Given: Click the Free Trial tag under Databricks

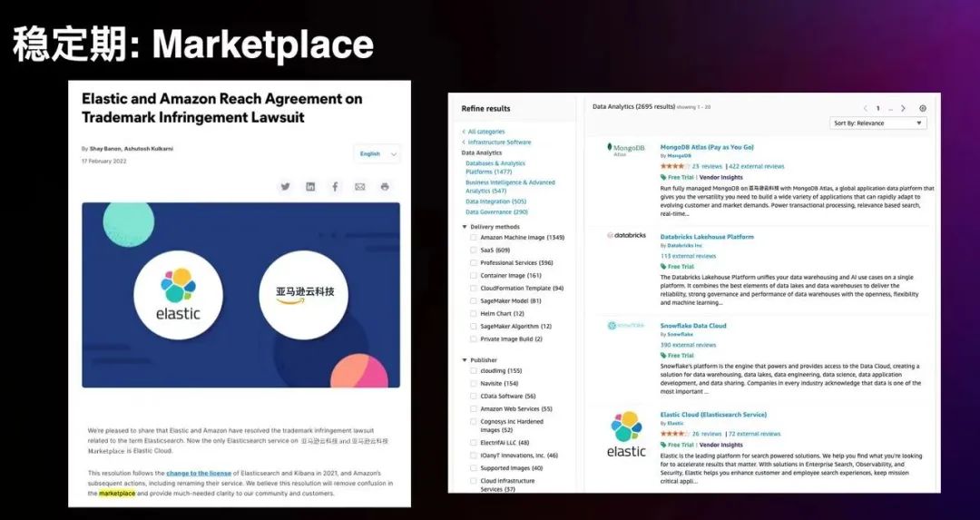Looking at the screenshot, I should pos(677,266).
